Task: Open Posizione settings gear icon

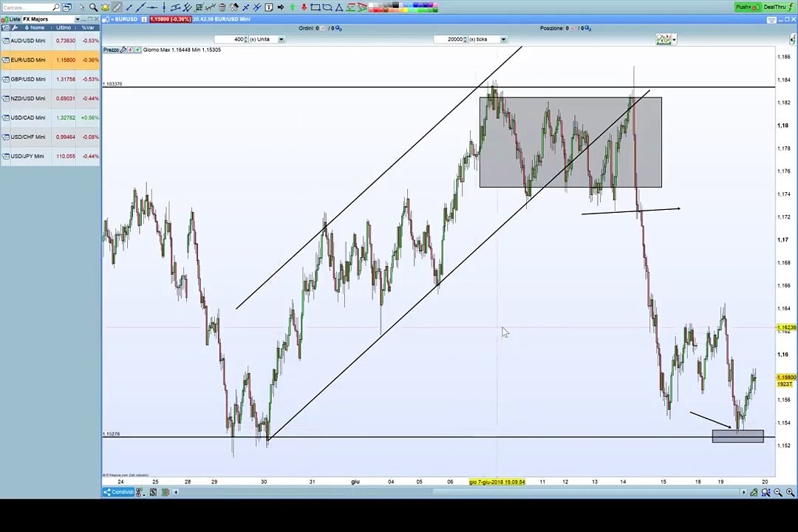Action: click(x=588, y=29)
